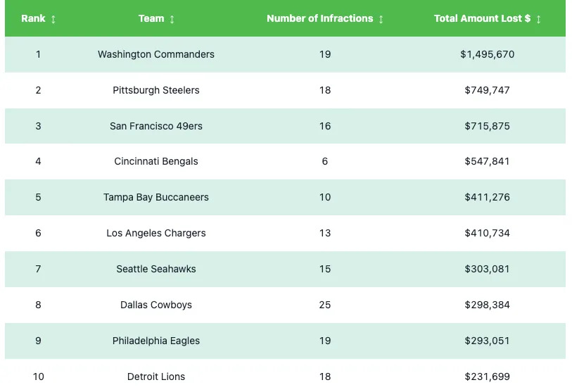The image size is (572, 392).
Task: Click the Cincinnati Bengals team cell
Action: (156, 161)
